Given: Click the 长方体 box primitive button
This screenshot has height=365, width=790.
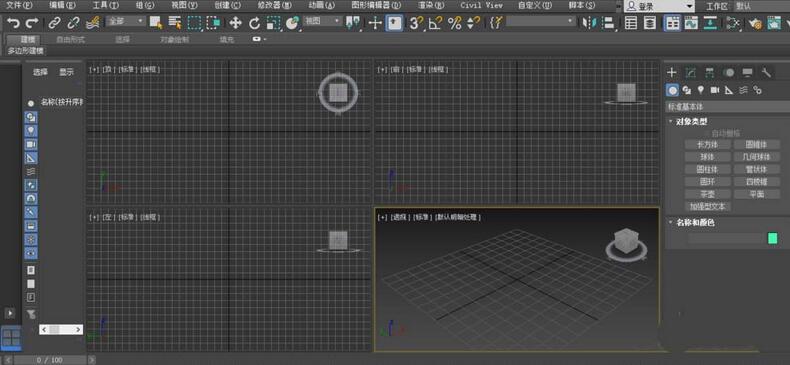Looking at the screenshot, I should click(707, 145).
